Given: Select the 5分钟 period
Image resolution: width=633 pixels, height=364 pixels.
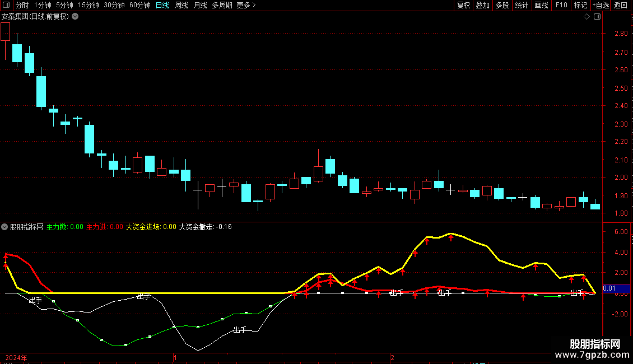Looking at the screenshot, I should pyautogui.click(x=64, y=5).
